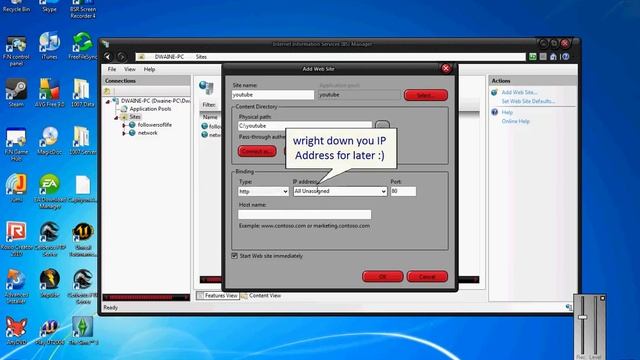Launch MagicDisc from the desktop
This screenshot has height=360, width=640.
pyautogui.click(x=49, y=141)
